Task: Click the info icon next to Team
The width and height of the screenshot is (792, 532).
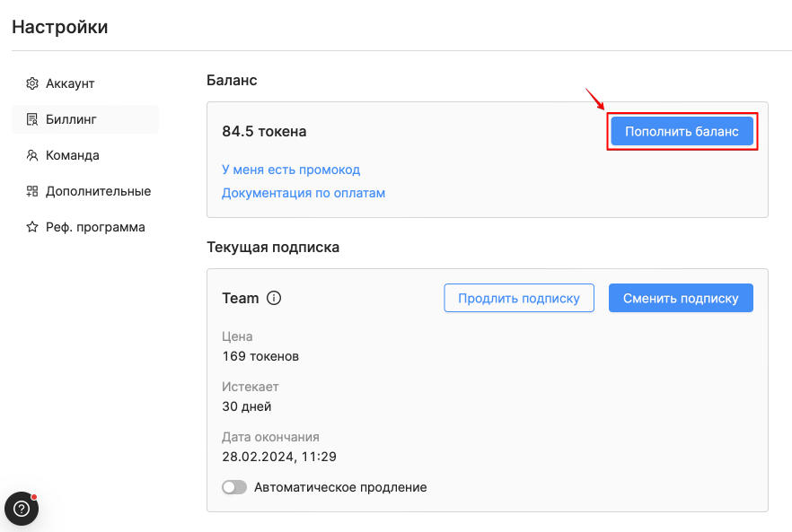Action: 274,298
